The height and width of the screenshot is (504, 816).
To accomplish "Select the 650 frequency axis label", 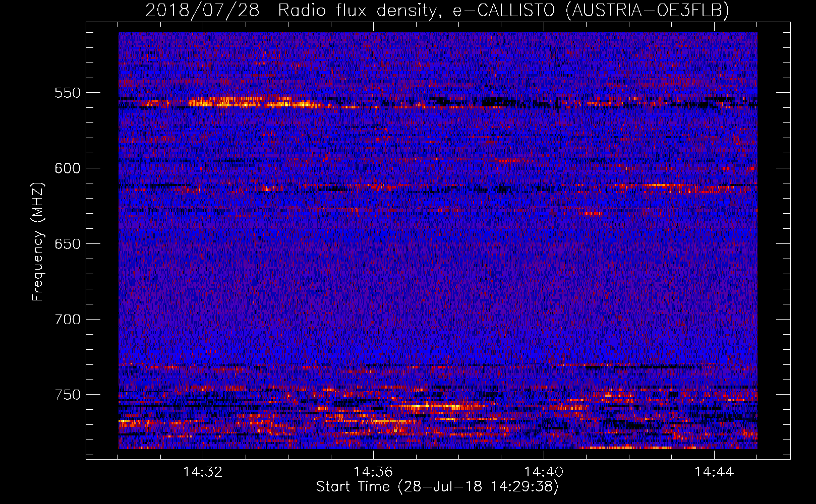I will [67, 244].
